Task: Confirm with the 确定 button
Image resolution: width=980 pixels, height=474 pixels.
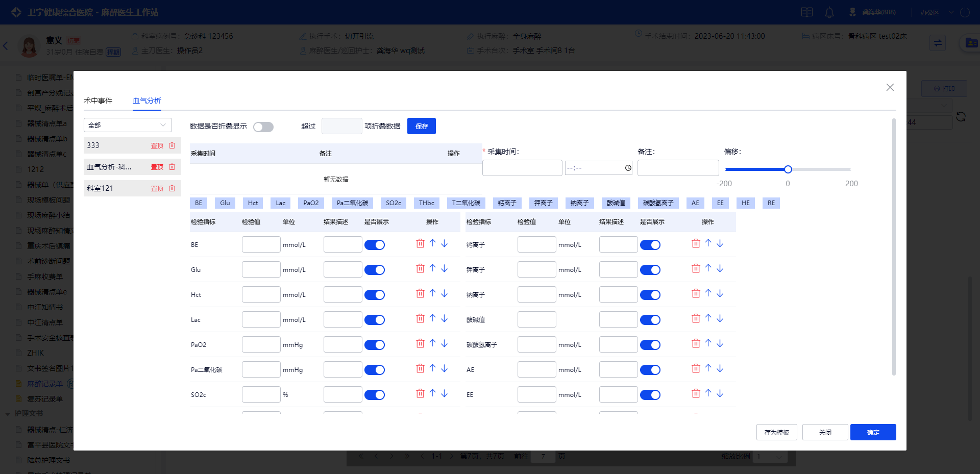Action: tap(873, 432)
